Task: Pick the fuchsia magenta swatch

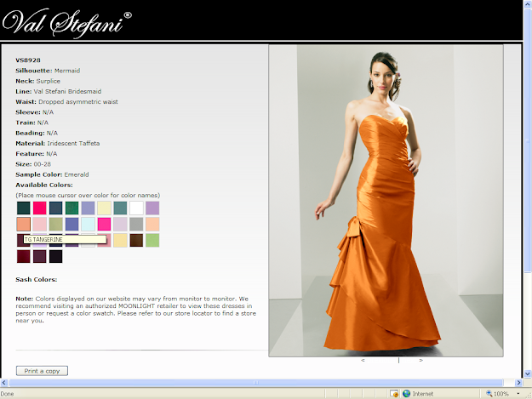Action: [x=104, y=224]
